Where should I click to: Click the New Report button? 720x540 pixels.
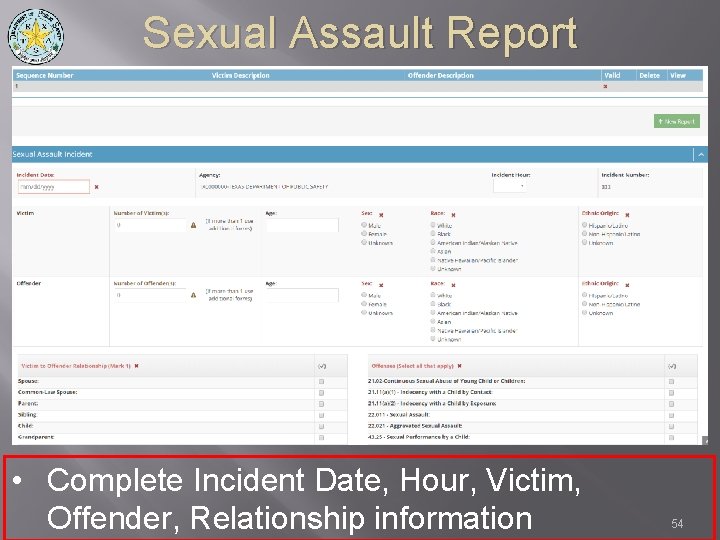[x=676, y=121]
